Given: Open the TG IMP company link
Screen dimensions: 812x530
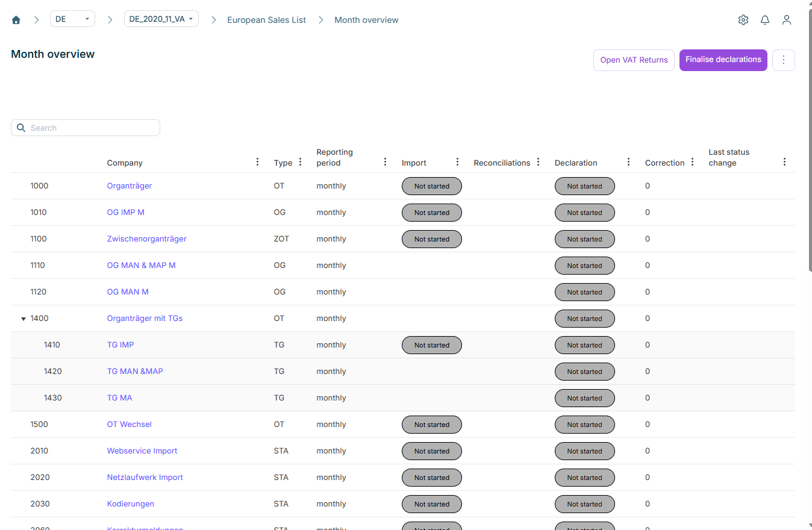Looking at the screenshot, I should tap(120, 345).
